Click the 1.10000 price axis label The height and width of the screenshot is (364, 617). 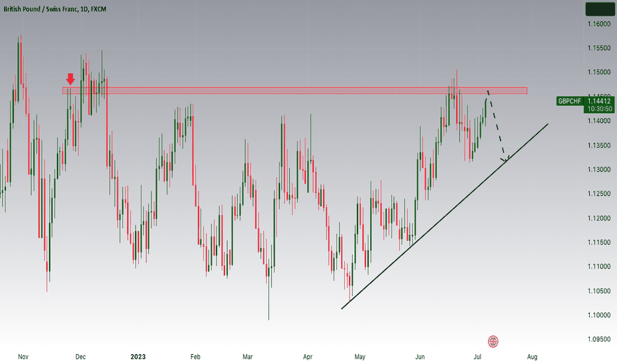pos(599,315)
